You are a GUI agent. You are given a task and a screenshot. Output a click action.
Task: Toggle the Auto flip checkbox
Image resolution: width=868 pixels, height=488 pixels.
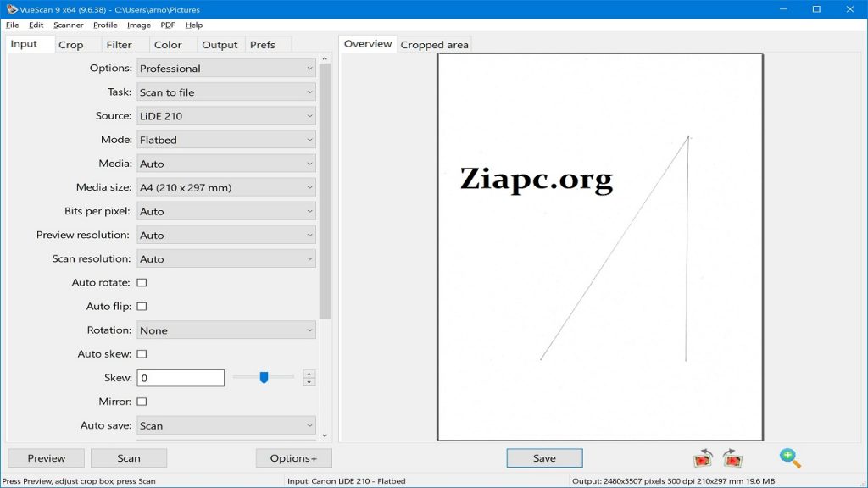pyautogui.click(x=142, y=306)
